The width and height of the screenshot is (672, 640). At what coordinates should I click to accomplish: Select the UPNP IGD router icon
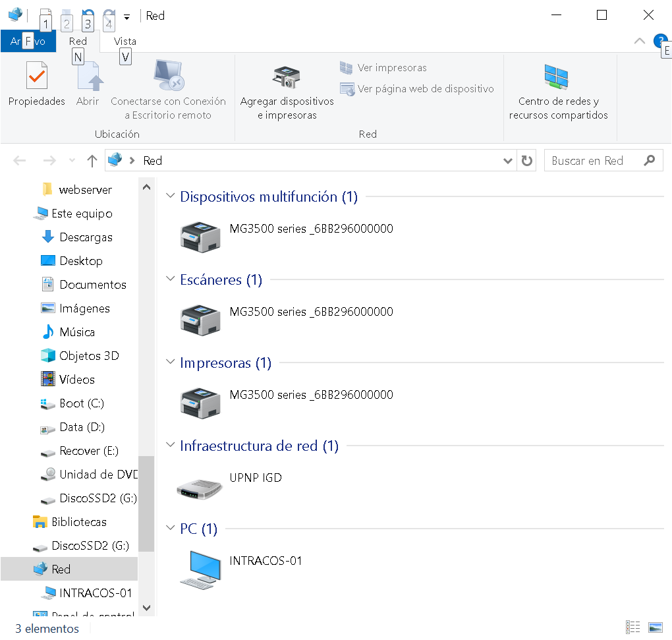199,489
